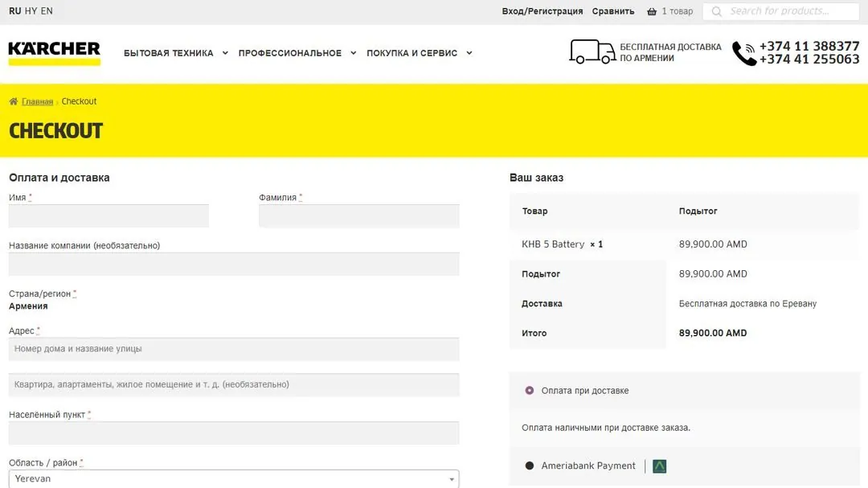Click the free delivery truck icon
868x488 pixels.
point(592,51)
